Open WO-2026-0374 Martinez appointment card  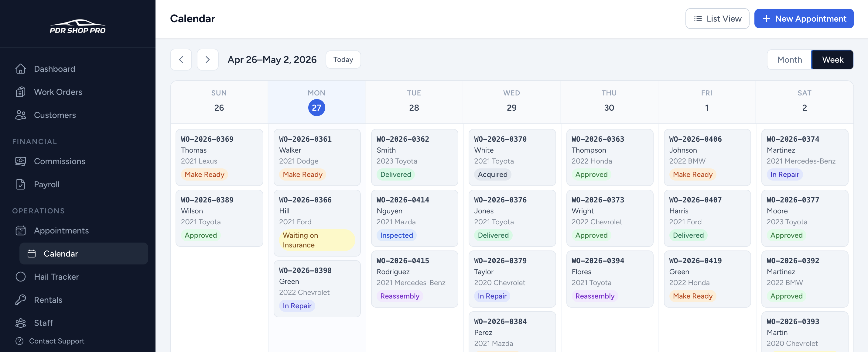[805, 157]
